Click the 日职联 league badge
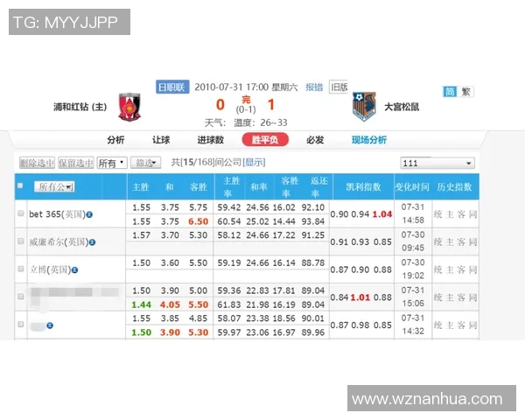This screenshot has height=420, width=525. tap(171, 87)
